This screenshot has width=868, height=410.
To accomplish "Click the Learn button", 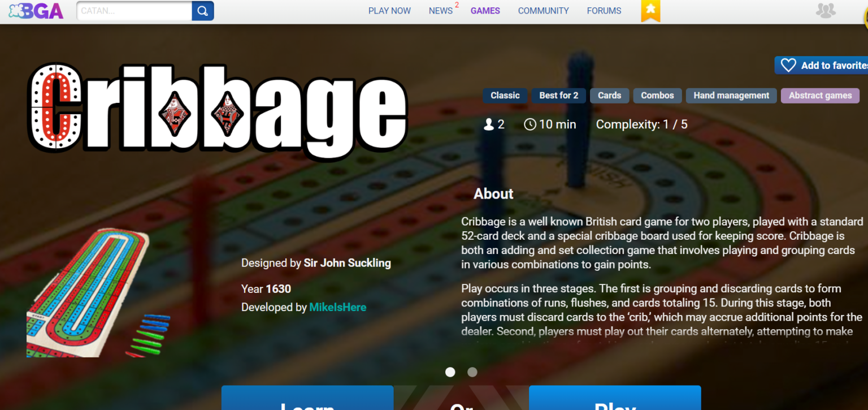I will [x=307, y=398].
